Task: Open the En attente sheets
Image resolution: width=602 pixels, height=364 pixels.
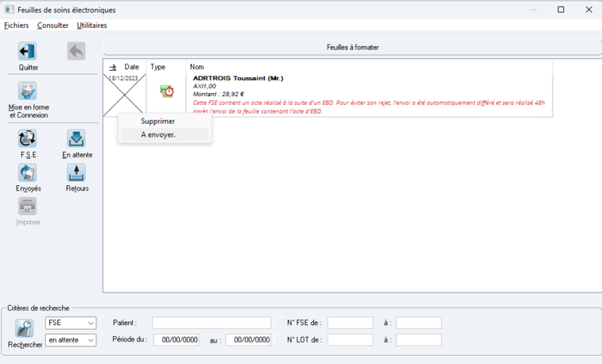Action: (76, 139)
